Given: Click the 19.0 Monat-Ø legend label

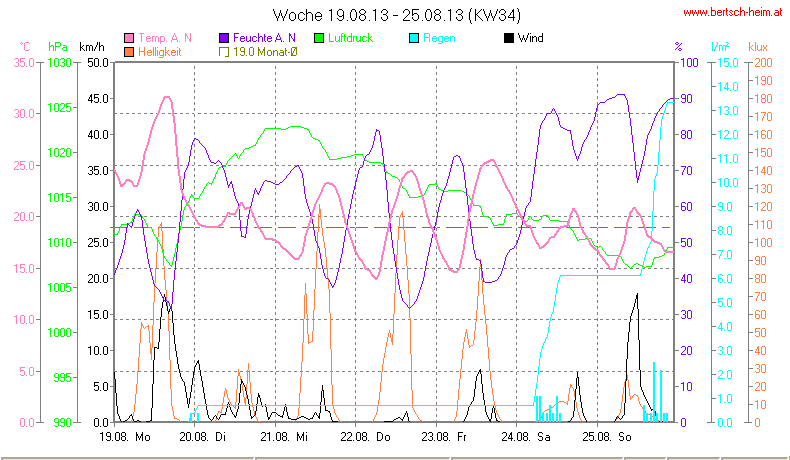Looking at the screenshot, I should pyautogui.click(x=265, y=52).
